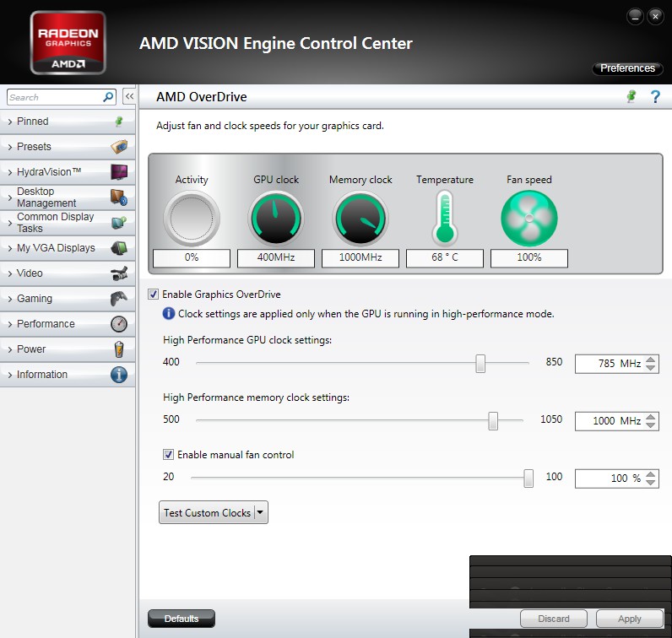
Task: Open the Presets menu item
Action: coord(34,147)
